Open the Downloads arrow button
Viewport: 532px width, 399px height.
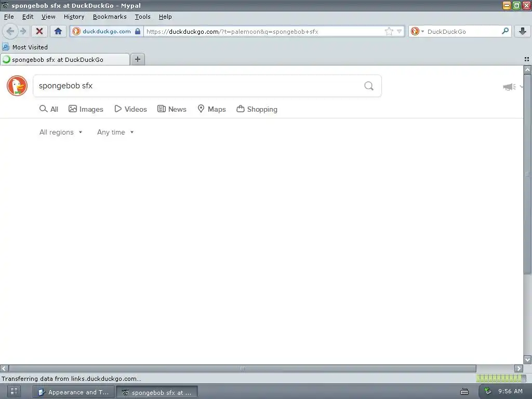523,31
